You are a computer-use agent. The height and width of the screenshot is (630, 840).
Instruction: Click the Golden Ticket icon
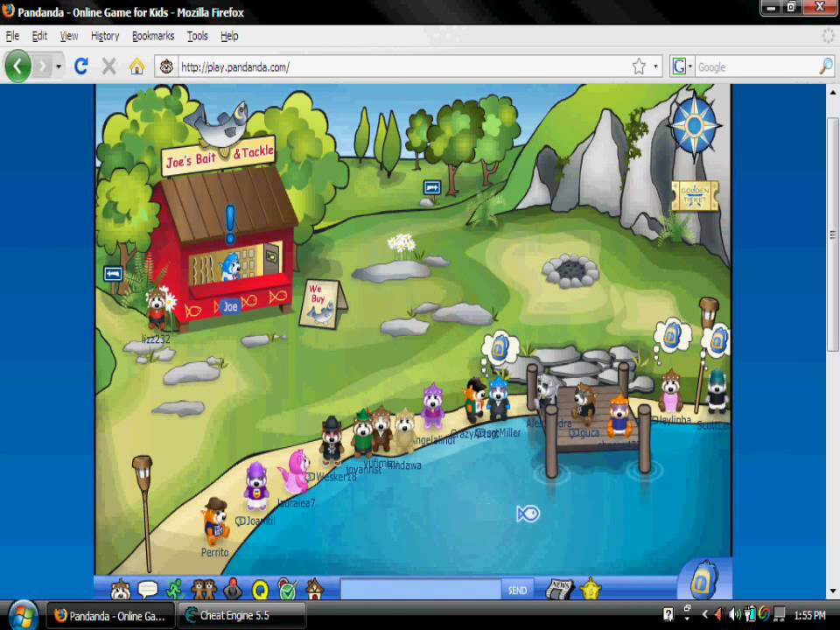(x=695, y=195)
